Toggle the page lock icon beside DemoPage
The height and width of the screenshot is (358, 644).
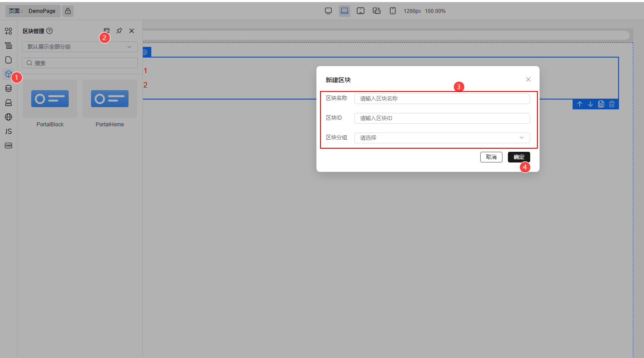pos(68,11)
